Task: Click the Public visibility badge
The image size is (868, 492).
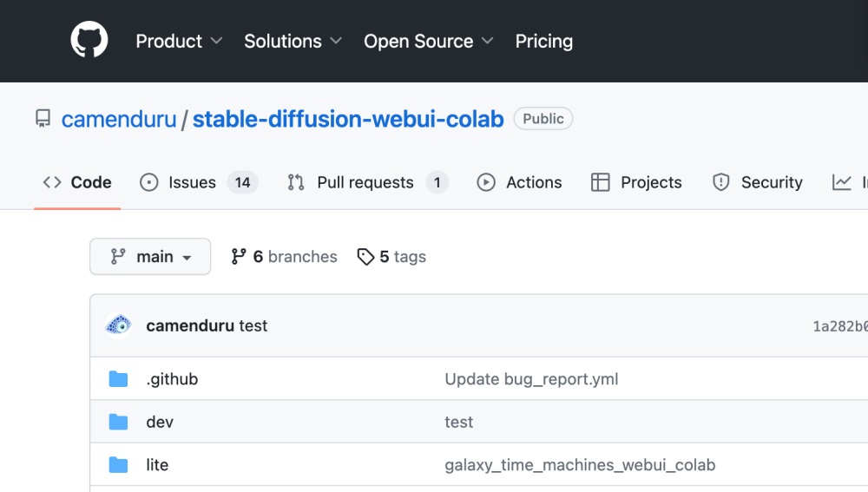Action: [543, 118]
